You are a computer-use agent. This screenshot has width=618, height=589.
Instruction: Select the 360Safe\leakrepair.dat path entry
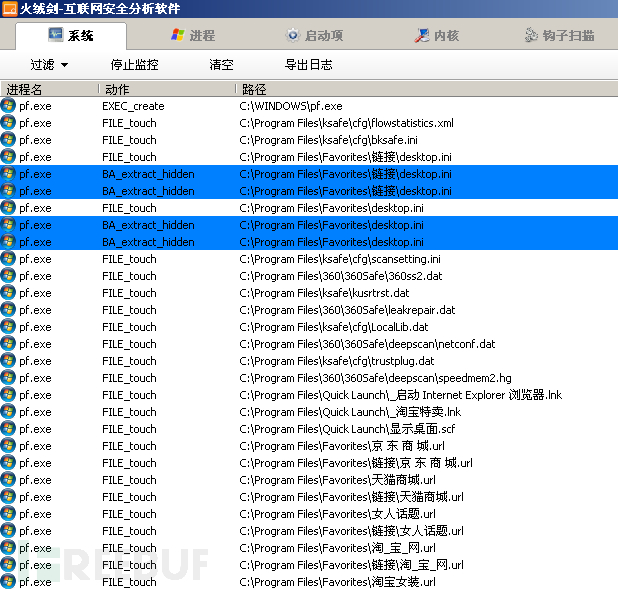click(347, 310)
